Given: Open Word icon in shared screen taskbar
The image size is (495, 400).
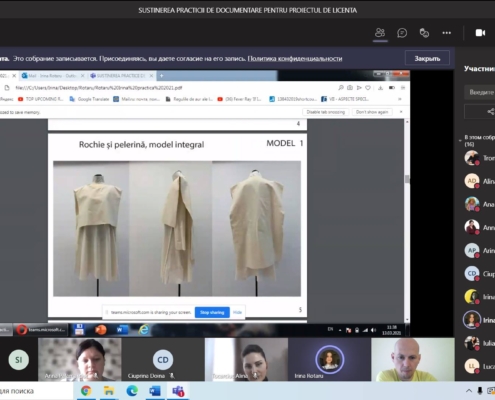Looking at the screenshot, I should tap(122, 330).
